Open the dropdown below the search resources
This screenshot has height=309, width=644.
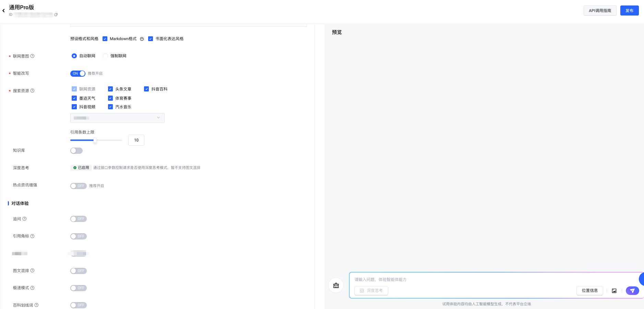tap(117, 118)
